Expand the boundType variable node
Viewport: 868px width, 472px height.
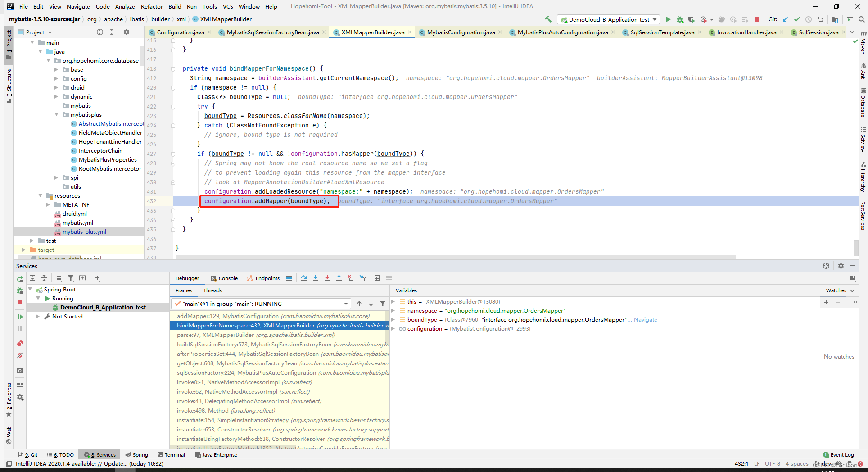(x=393, y=319)
